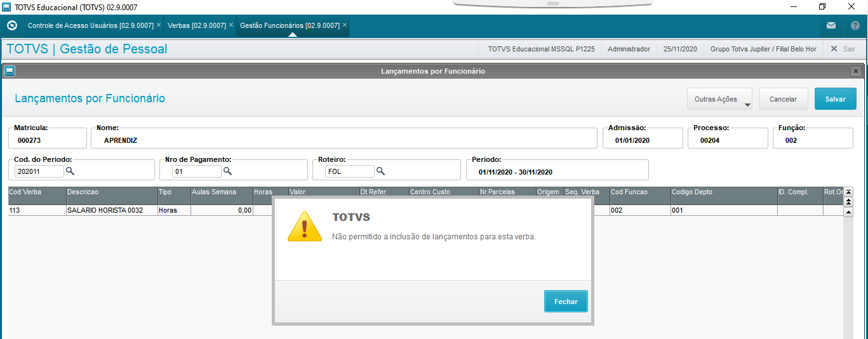Click the scroll-up arrow of the grid
868x339 pixels.
pos(848,211)
